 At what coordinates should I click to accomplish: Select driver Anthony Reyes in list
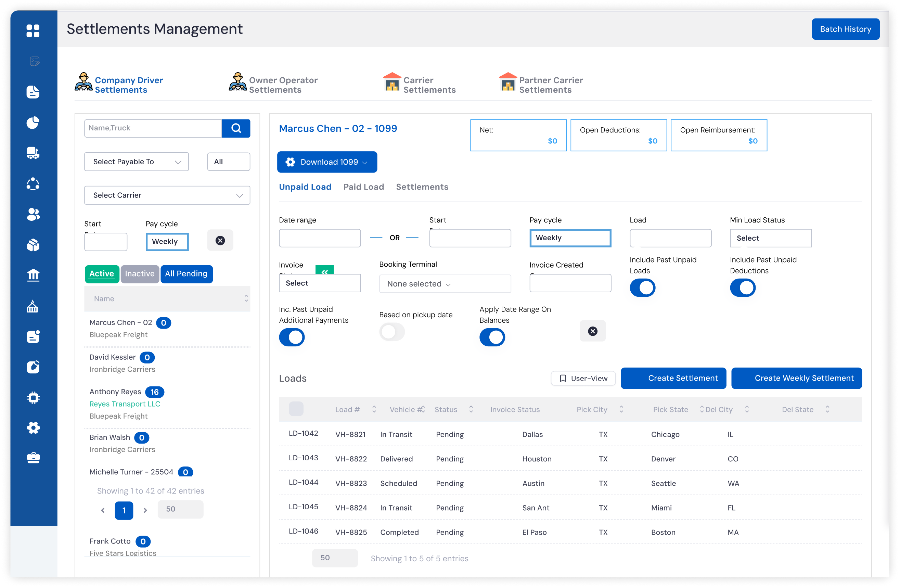click(x=115, y=392)
